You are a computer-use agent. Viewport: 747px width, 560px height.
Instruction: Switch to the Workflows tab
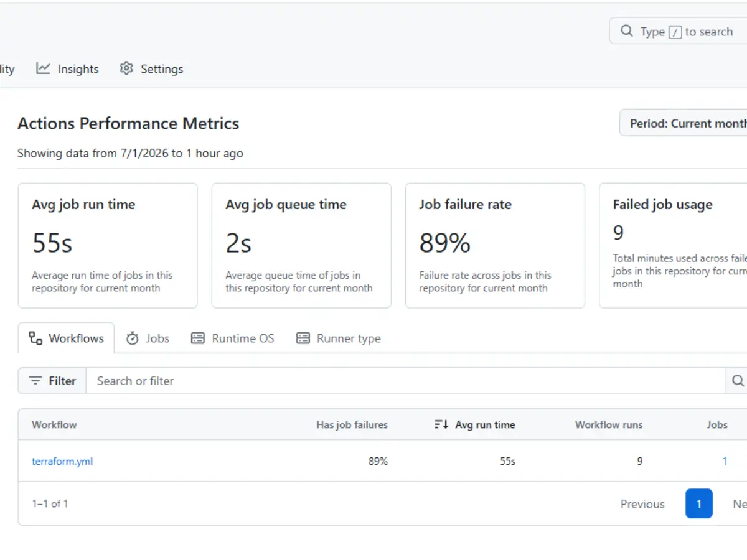pyautogui.click(x=66, y=338)
